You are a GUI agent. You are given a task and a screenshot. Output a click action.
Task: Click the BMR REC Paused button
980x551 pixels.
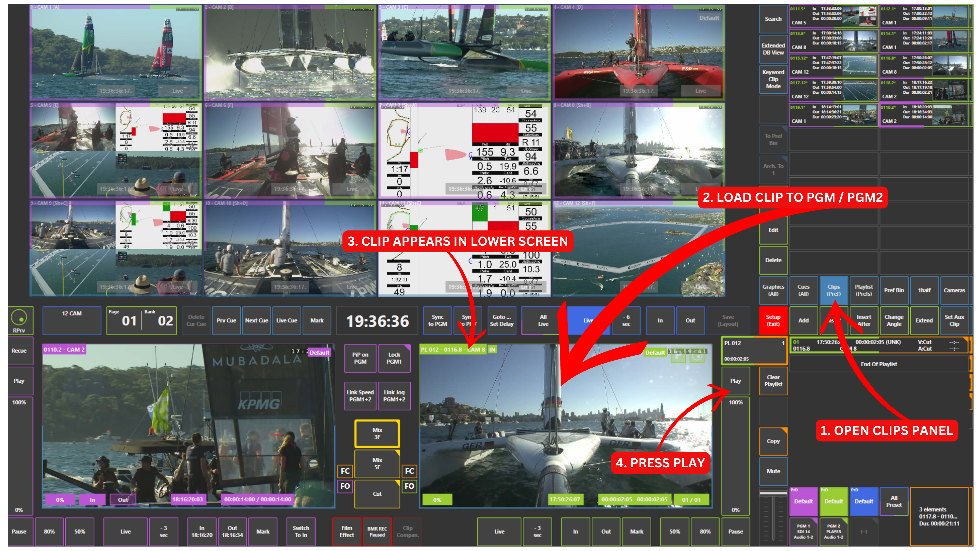tap(377, 532)
